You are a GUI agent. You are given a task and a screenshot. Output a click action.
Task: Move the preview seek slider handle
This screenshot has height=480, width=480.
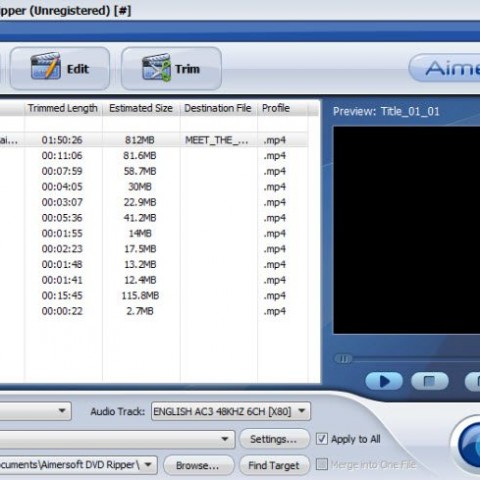point(343,359)
